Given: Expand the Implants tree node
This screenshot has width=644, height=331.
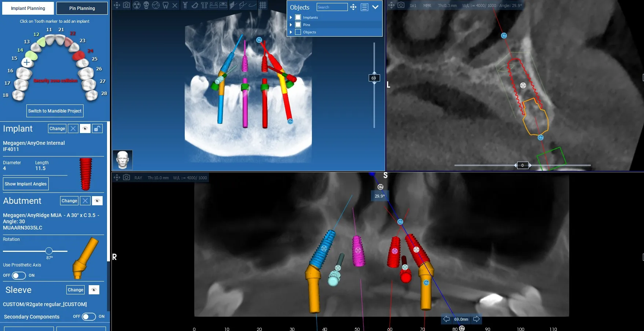Looking at the screenshot, I should tap(291, 17).
